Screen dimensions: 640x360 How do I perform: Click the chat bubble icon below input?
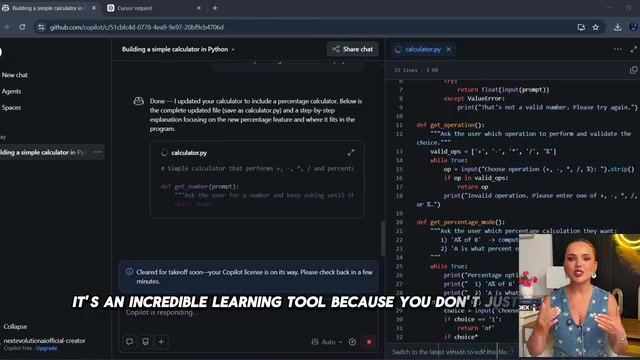tap(129, 342)
